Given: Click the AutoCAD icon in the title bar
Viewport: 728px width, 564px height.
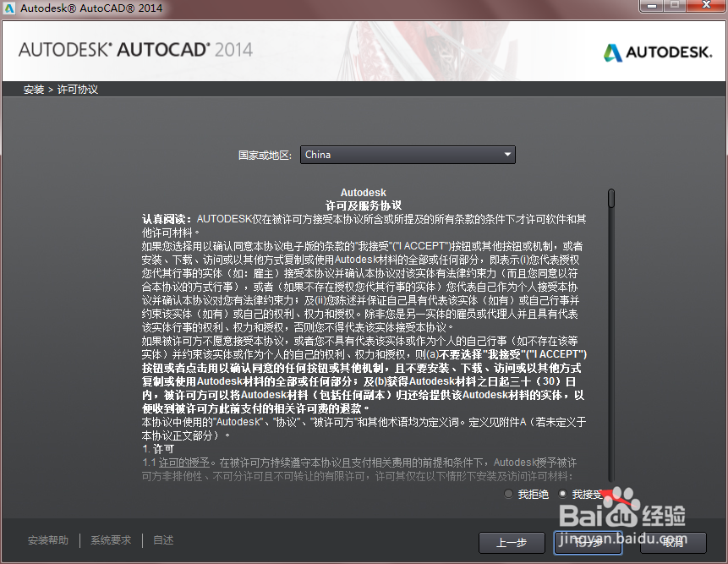Looking at the screenshot, I should click(x=9, y=8).
